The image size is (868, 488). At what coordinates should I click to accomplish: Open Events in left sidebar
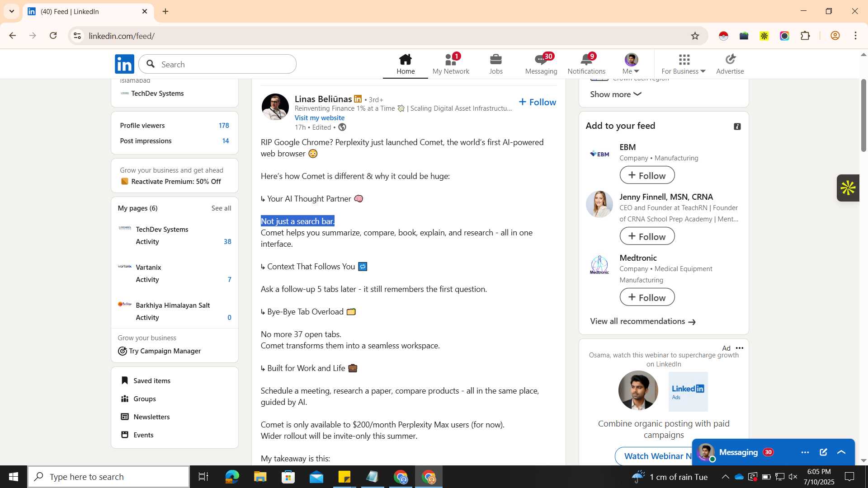(137, 435)
